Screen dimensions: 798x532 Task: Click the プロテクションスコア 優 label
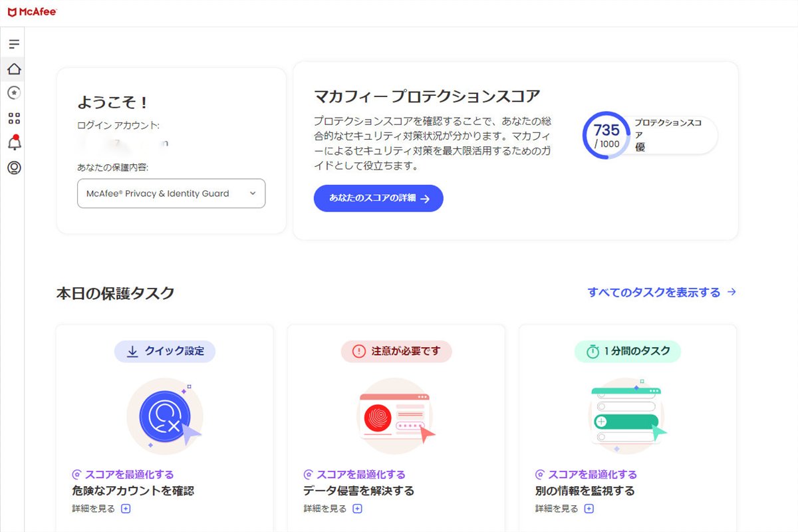pyautogui.click(x=667, y=135)
